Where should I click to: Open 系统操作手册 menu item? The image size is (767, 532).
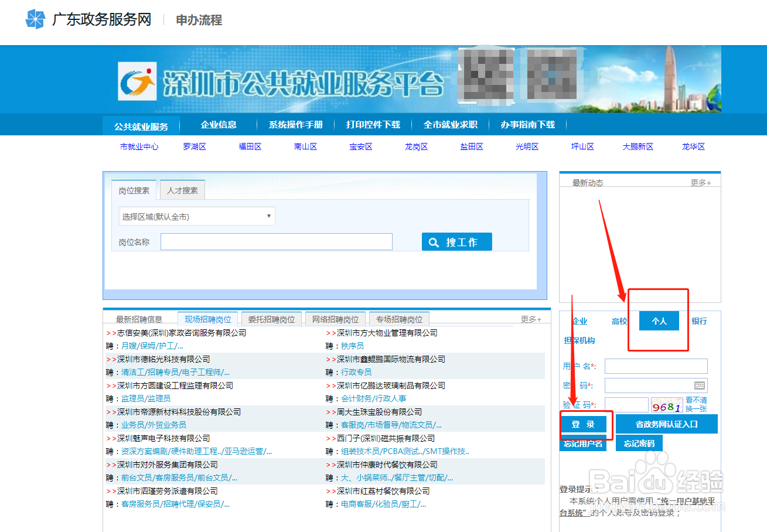point(296,125)
